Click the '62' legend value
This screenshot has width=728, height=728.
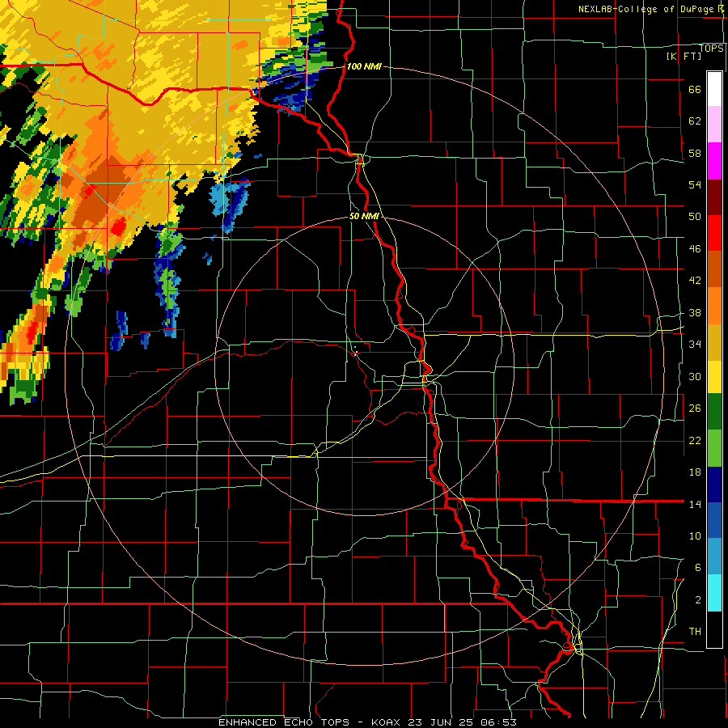(x=695, y=121)
